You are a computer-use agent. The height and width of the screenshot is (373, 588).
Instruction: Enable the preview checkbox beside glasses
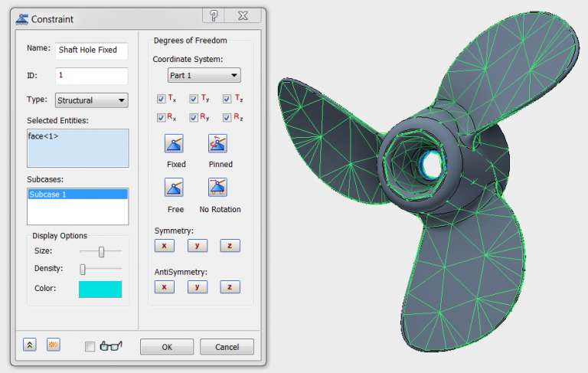tap(90, 347)
